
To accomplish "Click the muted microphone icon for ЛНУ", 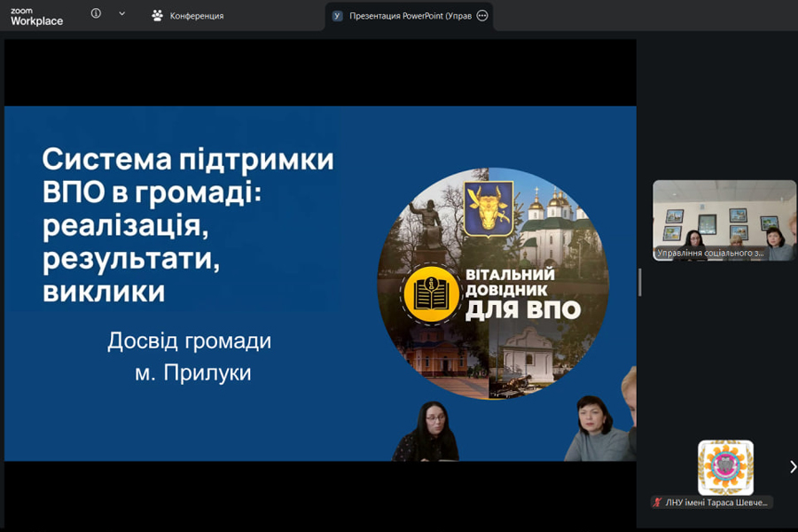I will (x=657, y=503).
